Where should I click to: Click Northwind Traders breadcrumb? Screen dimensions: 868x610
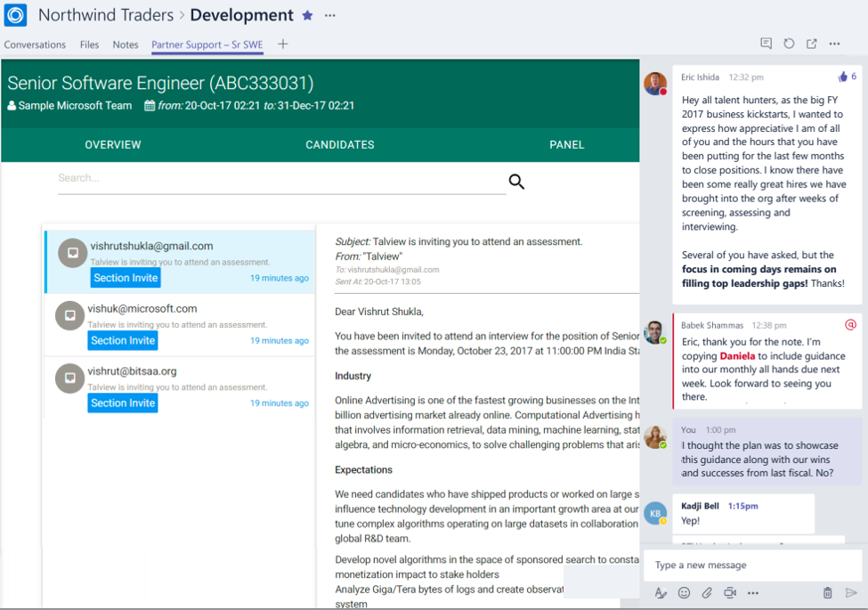coord(106,15)
